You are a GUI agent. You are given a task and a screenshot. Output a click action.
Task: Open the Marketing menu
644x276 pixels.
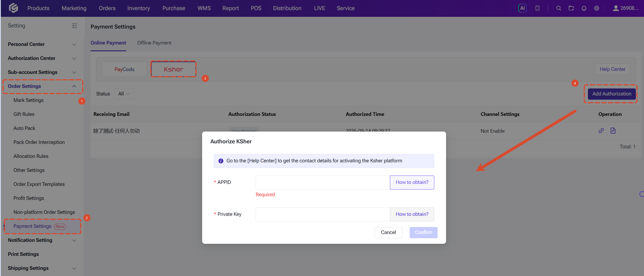coord(74,8)
